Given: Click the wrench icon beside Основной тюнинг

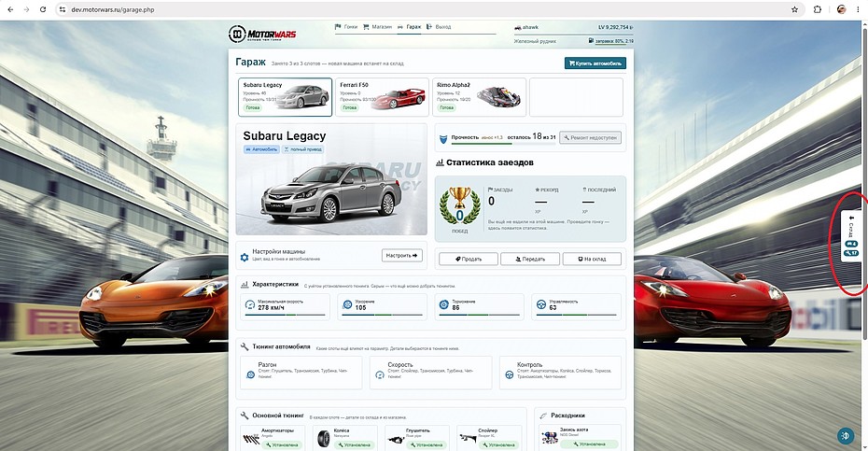Looking at the screenshot, I should [x=245, y=415].
